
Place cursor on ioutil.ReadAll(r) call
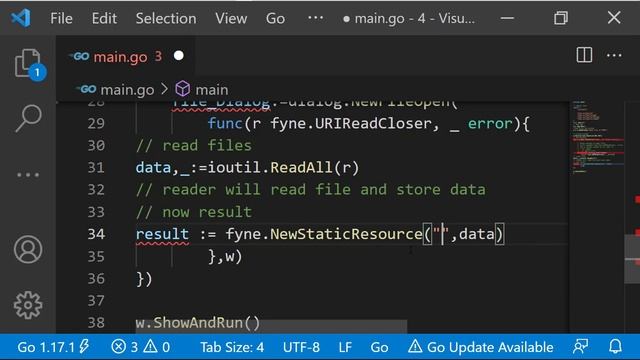click(x=283, y=167)
